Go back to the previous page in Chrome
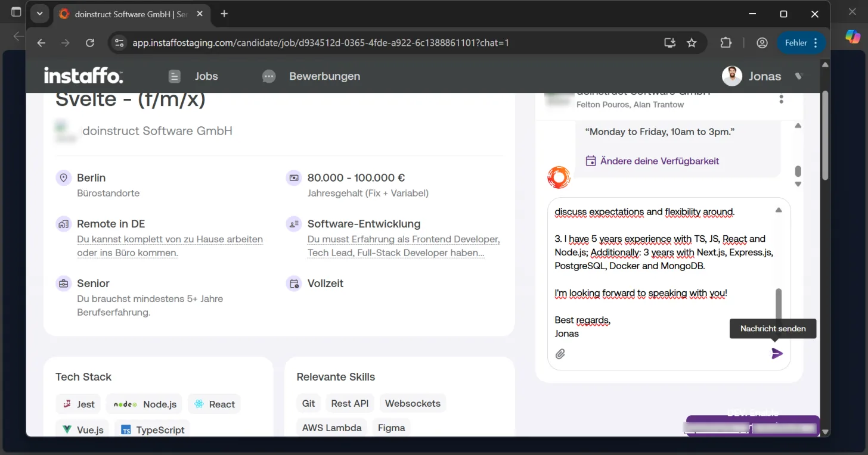868x455 pixels. tap(41, 43)
